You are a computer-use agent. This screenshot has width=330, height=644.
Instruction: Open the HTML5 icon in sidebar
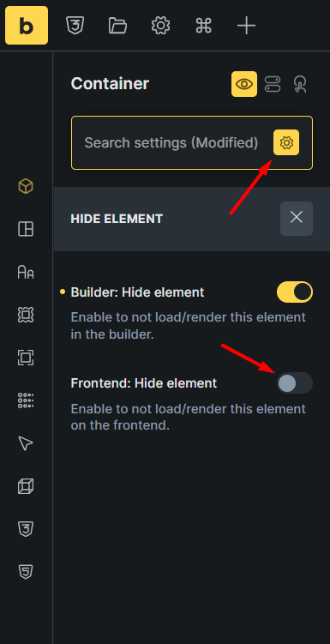26,572
